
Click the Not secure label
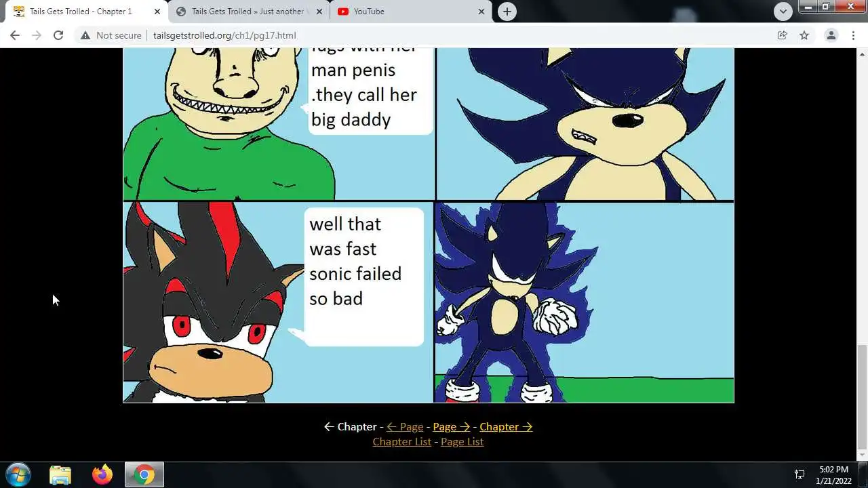click(119, 35)
